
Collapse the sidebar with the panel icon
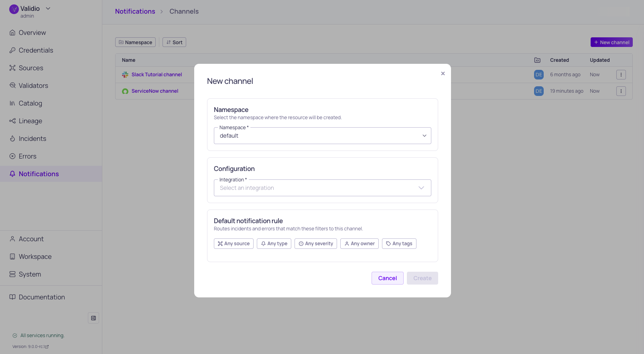tap(93, 318)
